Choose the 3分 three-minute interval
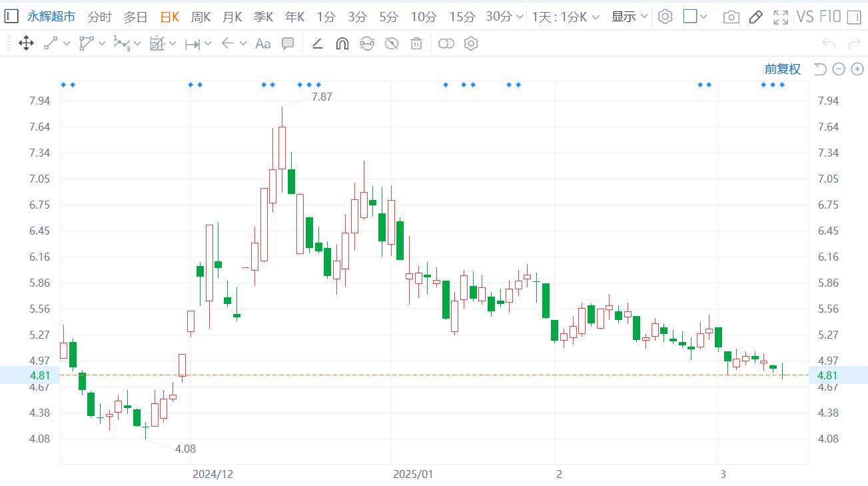The image size is (868, 486). [x=357, y=17]
